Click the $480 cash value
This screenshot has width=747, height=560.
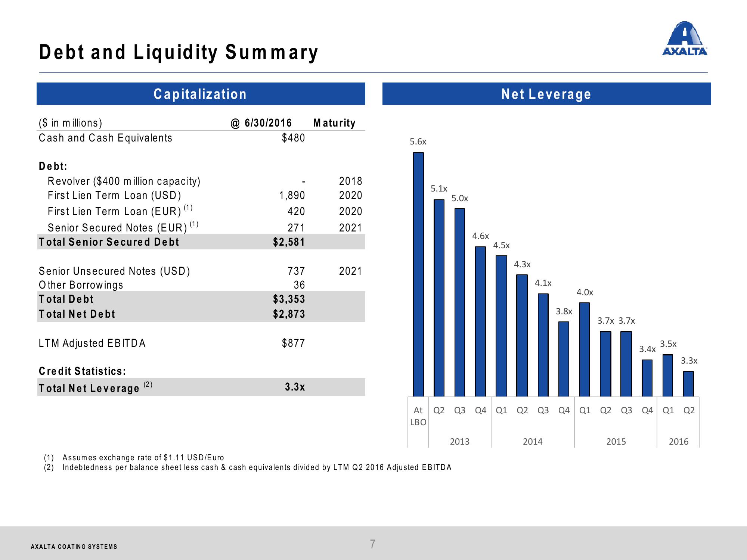point(293,138)
